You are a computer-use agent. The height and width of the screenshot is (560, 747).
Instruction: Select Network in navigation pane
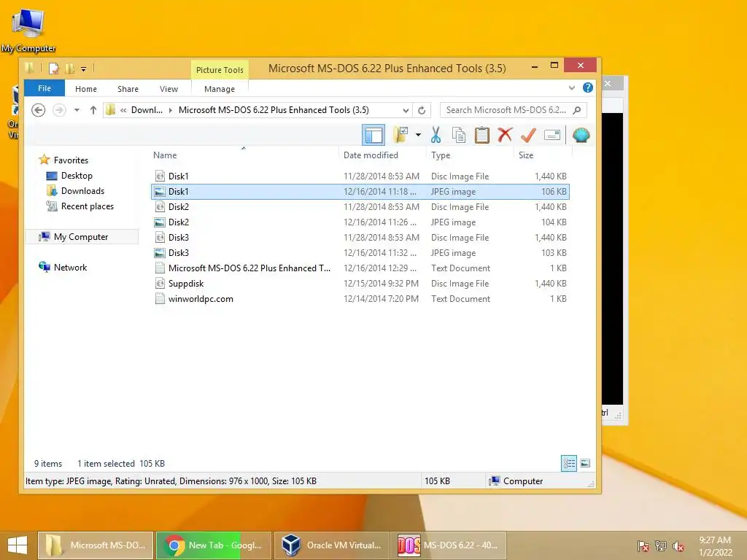[x=70, y=267]
